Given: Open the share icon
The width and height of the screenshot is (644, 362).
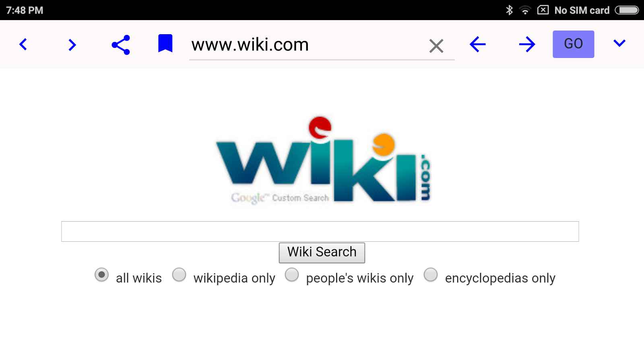Looking at the screenshot, I should point(121,45).
